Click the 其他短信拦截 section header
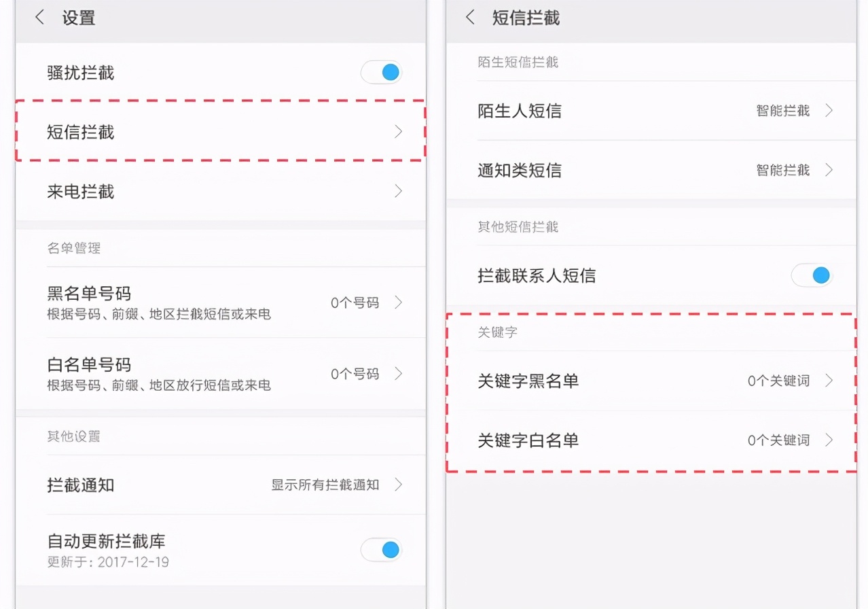 518,226
